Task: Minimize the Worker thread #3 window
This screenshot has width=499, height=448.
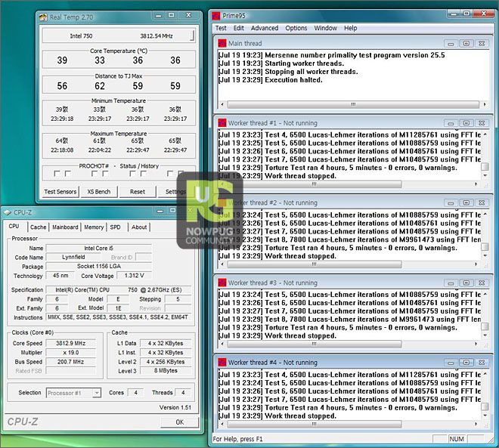Action: coord(451,283)
